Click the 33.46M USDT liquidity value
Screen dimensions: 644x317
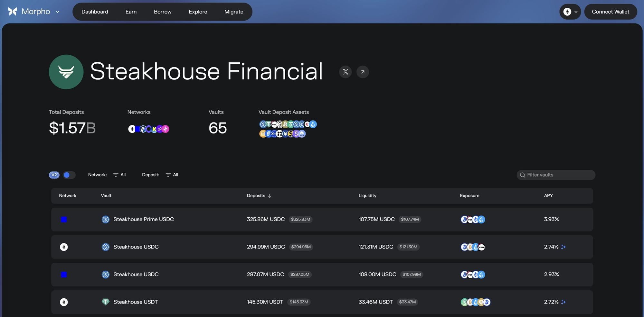tap(376, 302)
